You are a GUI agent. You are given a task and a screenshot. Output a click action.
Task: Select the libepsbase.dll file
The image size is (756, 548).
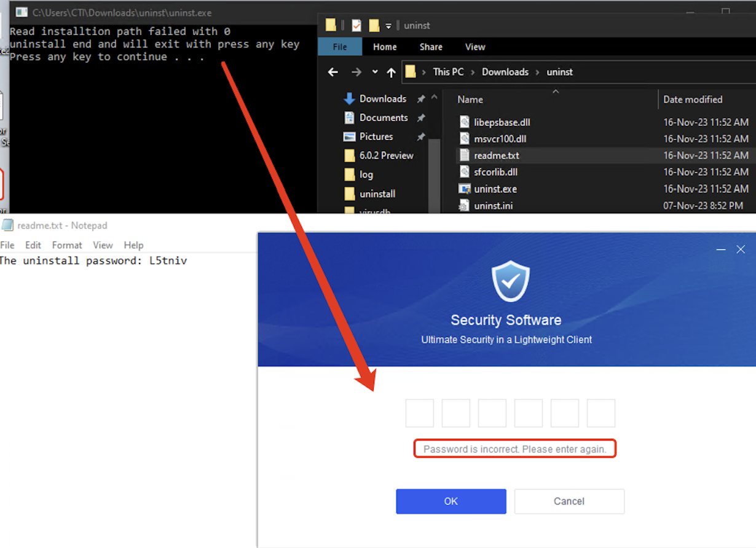pos(502,122)
